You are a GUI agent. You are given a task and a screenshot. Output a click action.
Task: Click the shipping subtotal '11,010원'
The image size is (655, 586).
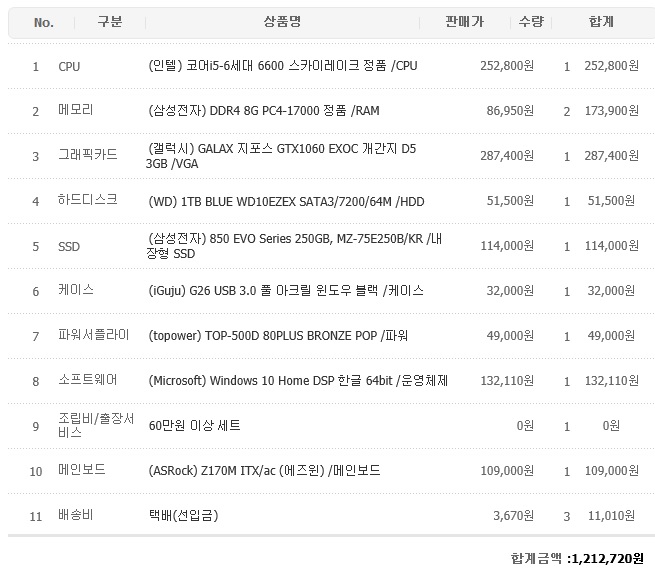(x=612, y=516)
